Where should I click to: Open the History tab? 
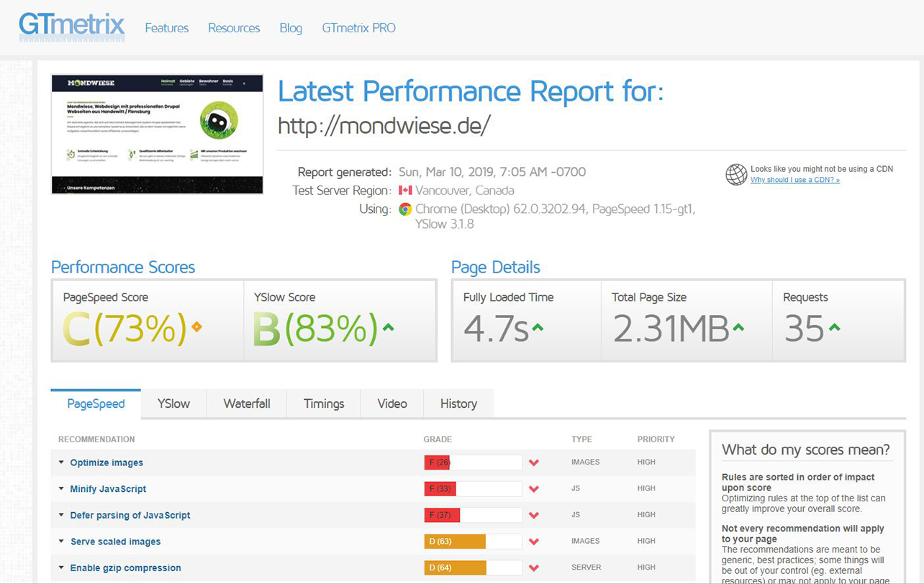[x=458, y=403]
